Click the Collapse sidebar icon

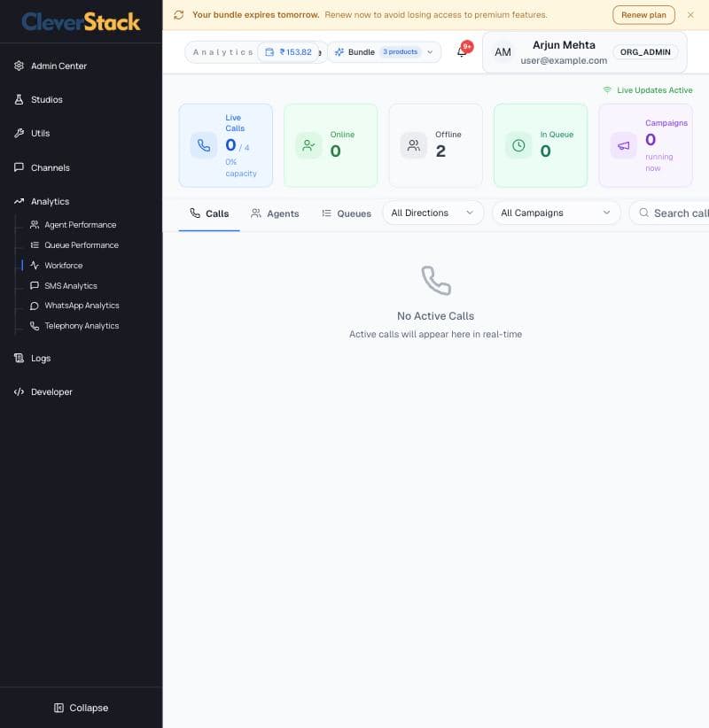[x=58, y=708]
